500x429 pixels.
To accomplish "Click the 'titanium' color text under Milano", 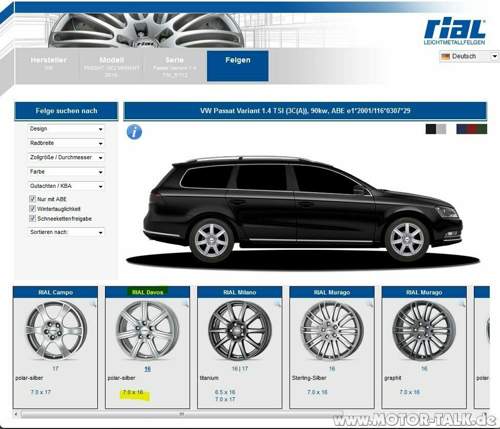I will coord(209,378).
